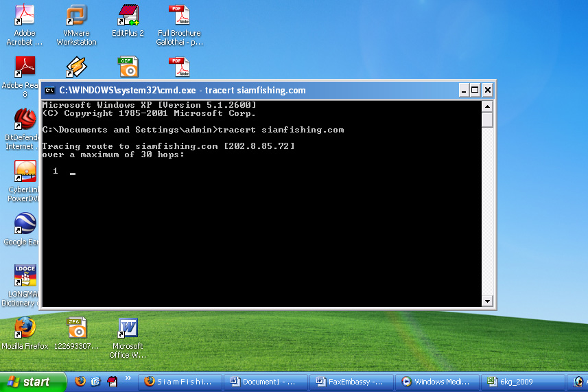Select the GIF image file on the desktop
Image resolution: width=588 pixels, height=392 pixels.
128,67
